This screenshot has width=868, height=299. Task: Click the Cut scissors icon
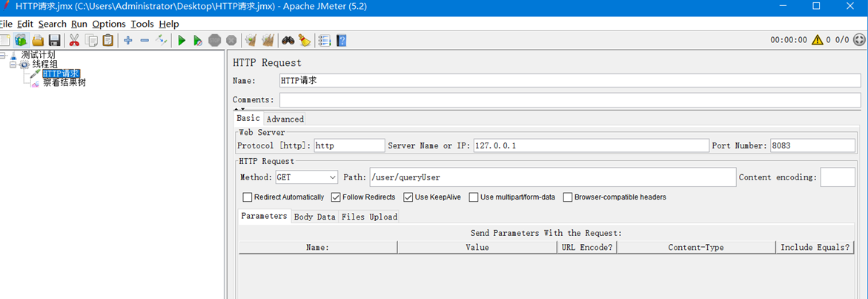[74, 40]
